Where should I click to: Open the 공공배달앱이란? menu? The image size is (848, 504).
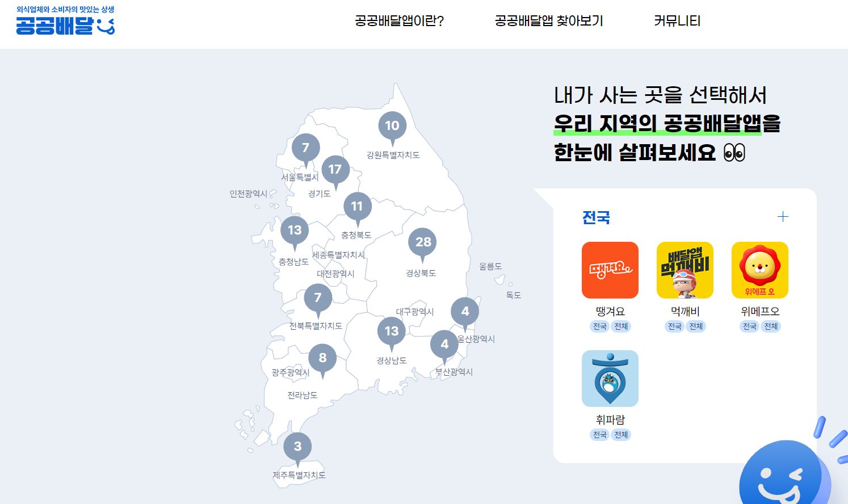click(399, 21)
